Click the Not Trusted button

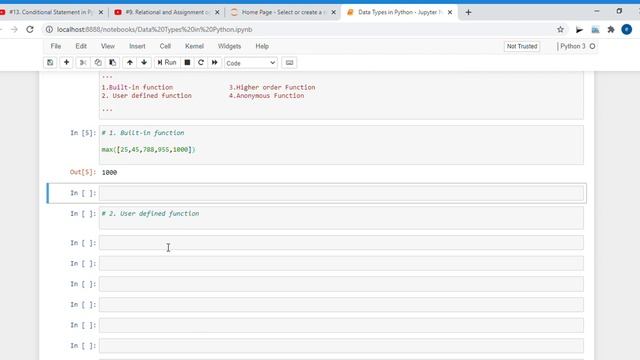tap(522, 46)
